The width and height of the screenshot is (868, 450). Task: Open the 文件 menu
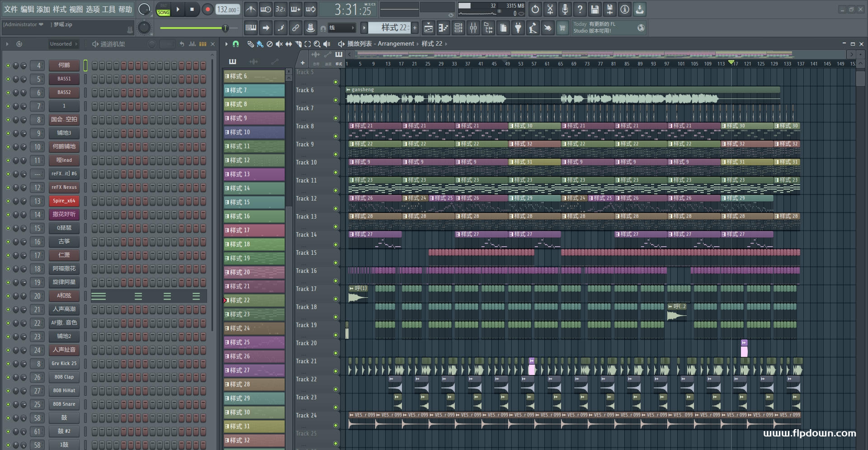pyautogui.click(x=11, y=9)
